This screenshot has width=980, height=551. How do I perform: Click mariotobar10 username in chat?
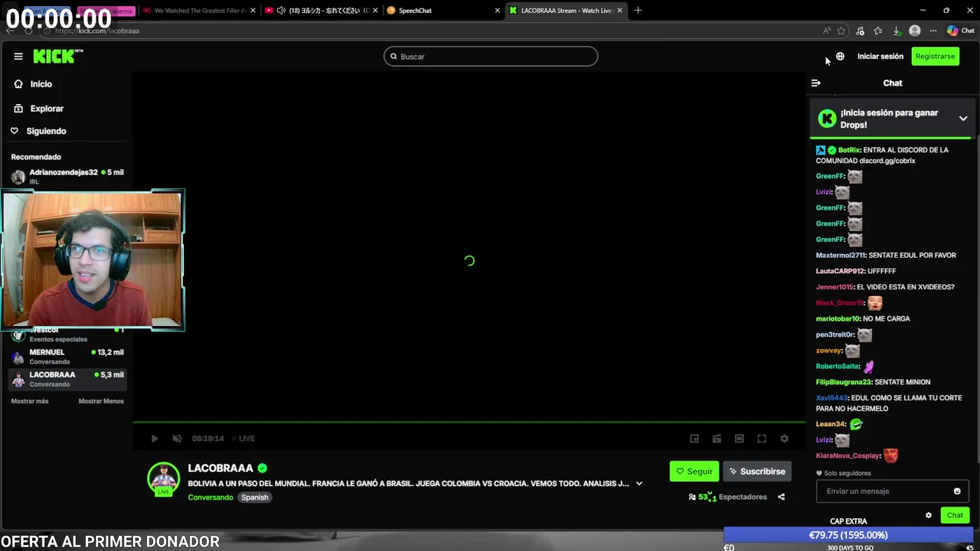[838, 318]
